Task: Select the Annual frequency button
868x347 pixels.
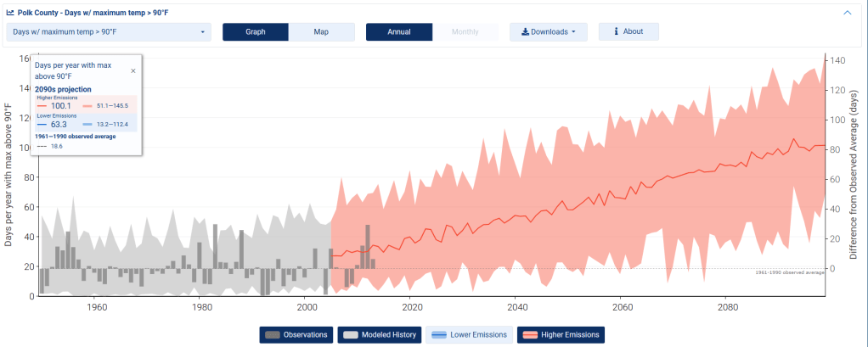Action: (399, 32)
